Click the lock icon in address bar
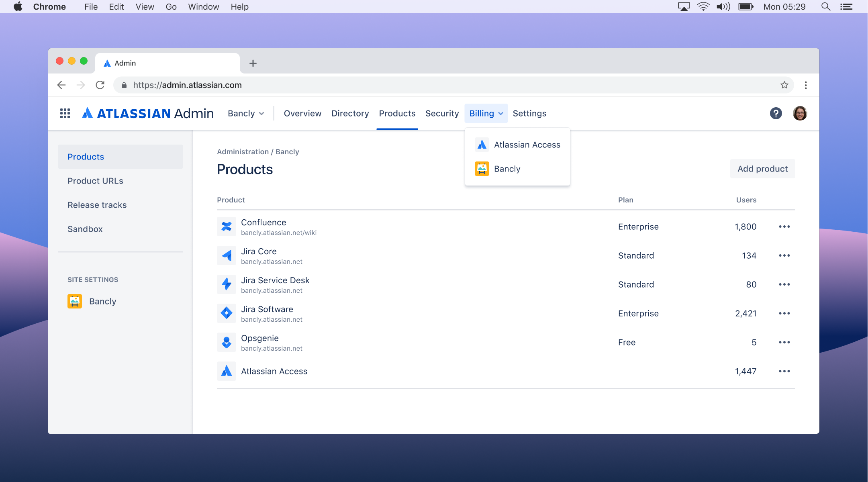Viewport: 868px width, 482px height. [124, 85]
